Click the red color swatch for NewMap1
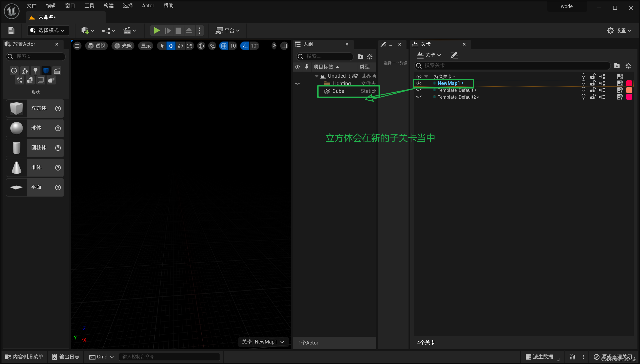Screen dimensions: 640x364 click(629, 83)
